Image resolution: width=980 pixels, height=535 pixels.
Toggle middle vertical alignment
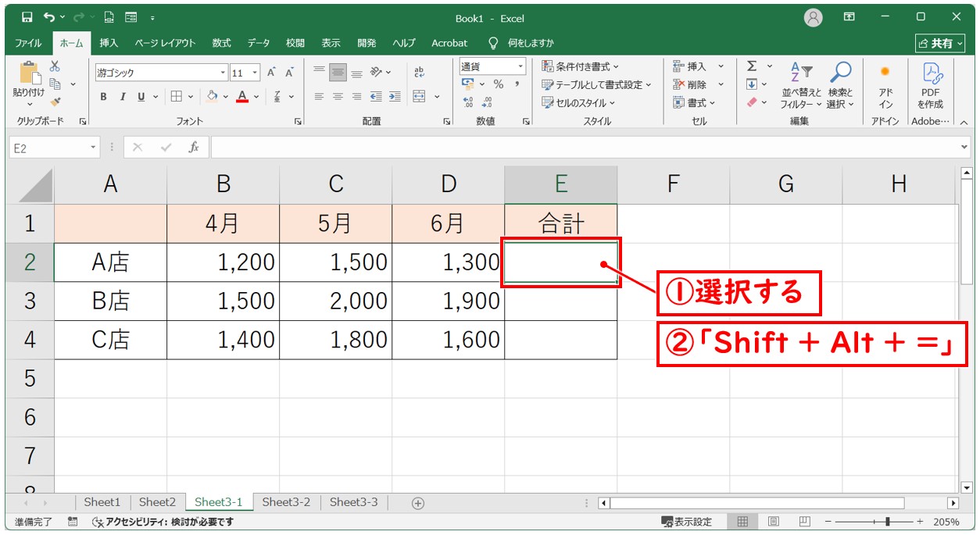338,73
